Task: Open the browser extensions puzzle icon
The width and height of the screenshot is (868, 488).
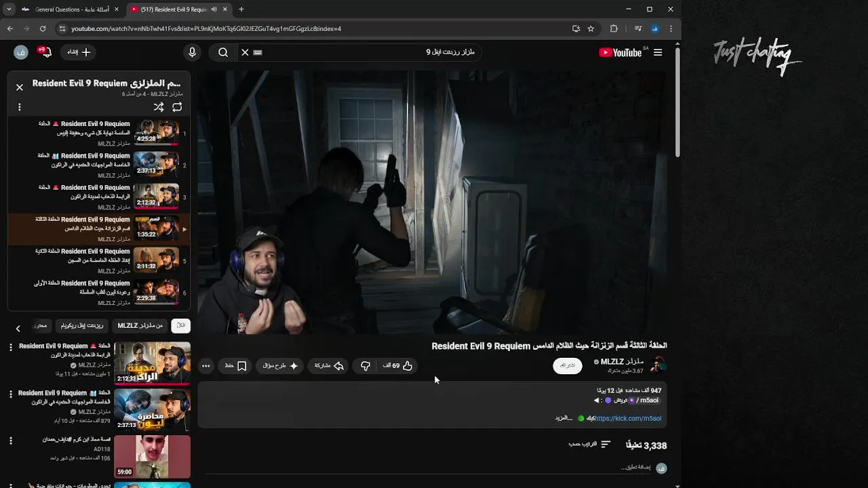Action: click(x=614, y=28)
